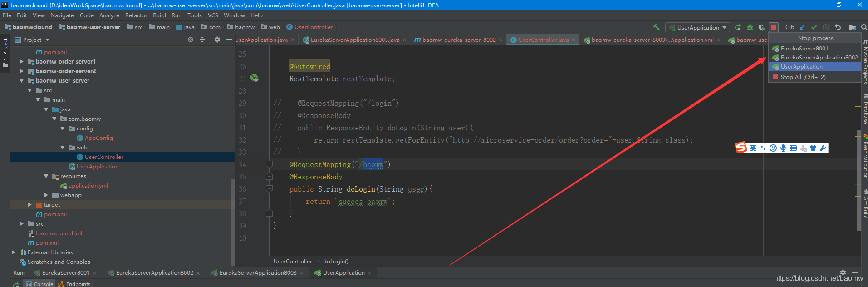Screen dimensions: 868x287
Task: Collapse the config package
Action: [62, 128]
